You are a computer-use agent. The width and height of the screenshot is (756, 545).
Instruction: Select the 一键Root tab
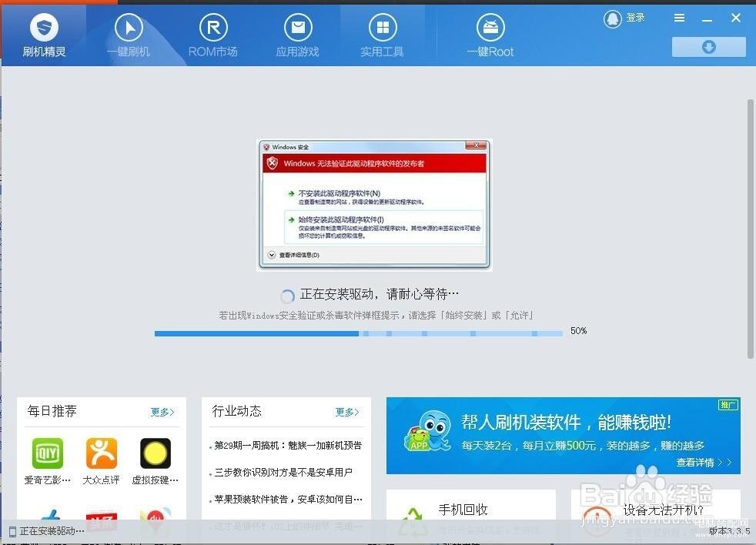pos(490,35)
